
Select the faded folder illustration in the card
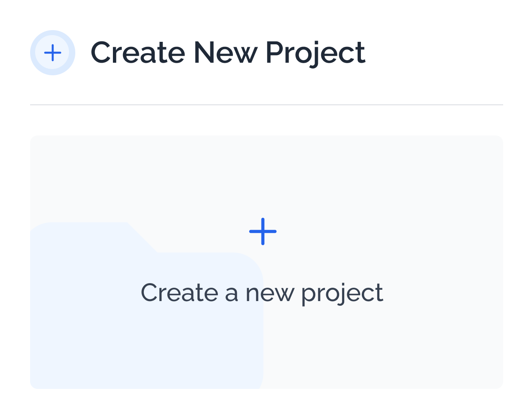point(146,305)
